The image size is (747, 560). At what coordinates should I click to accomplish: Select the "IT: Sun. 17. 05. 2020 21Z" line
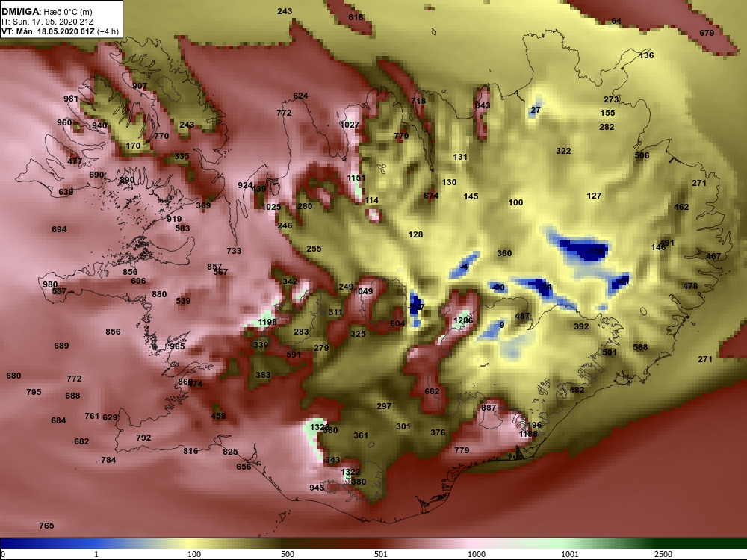(x=48, y=22)
